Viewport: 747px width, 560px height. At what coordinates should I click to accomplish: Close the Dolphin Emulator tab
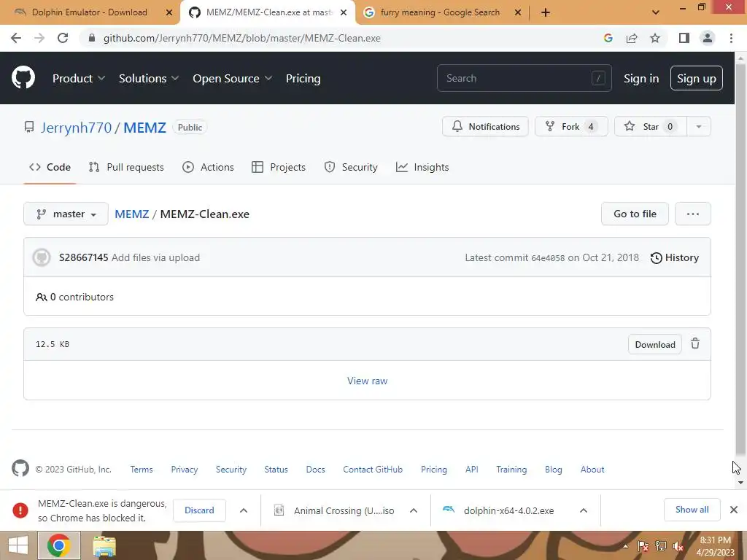[x=169, y=12]
